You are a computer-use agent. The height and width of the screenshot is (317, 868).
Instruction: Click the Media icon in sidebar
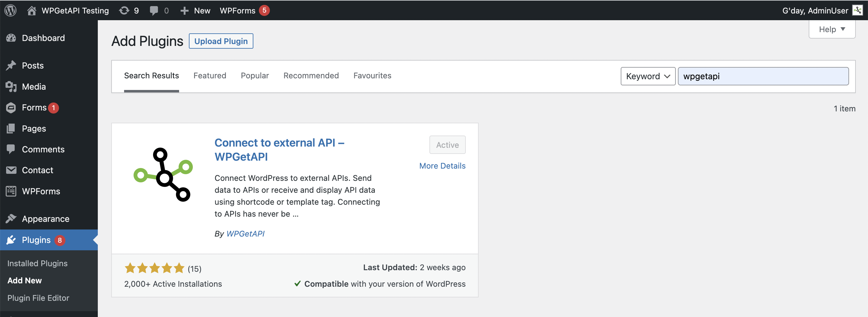(11, 87)
